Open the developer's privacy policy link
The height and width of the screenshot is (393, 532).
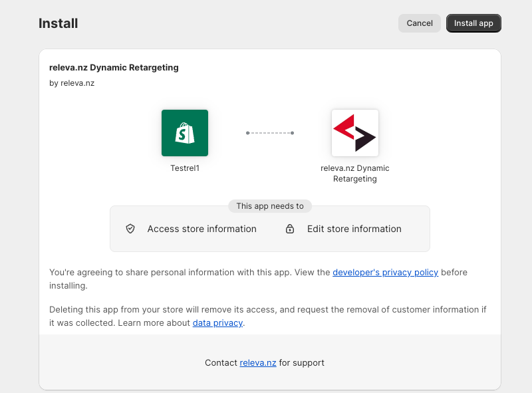pos(386,272)
